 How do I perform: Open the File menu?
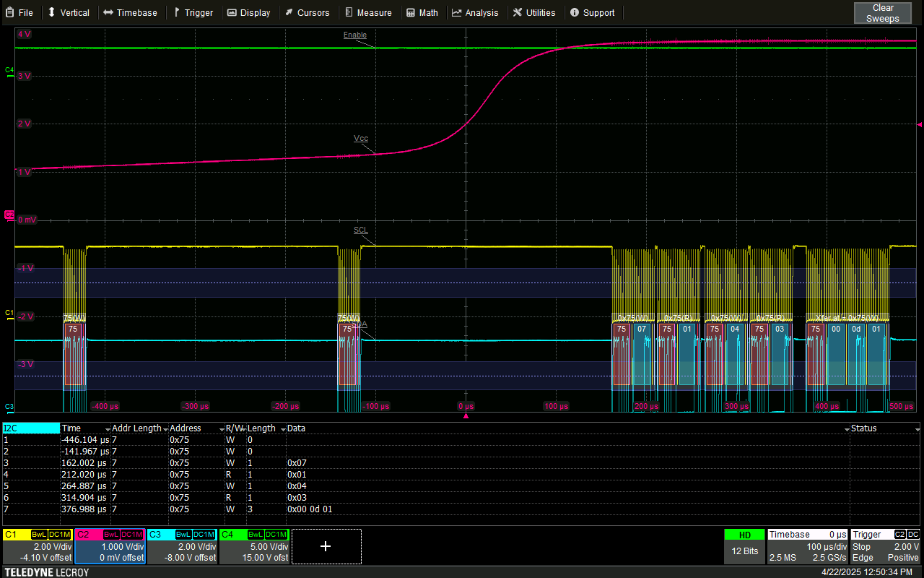[19, 12]
